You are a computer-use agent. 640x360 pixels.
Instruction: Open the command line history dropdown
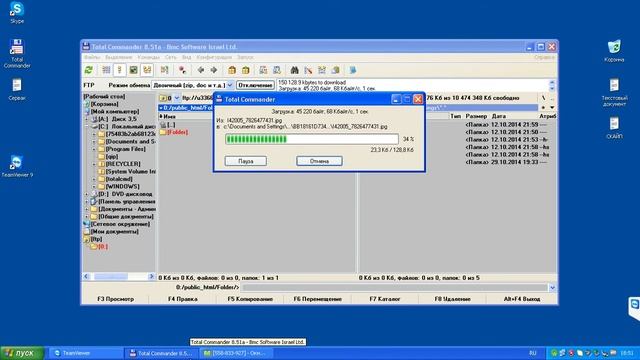point(552,288)
